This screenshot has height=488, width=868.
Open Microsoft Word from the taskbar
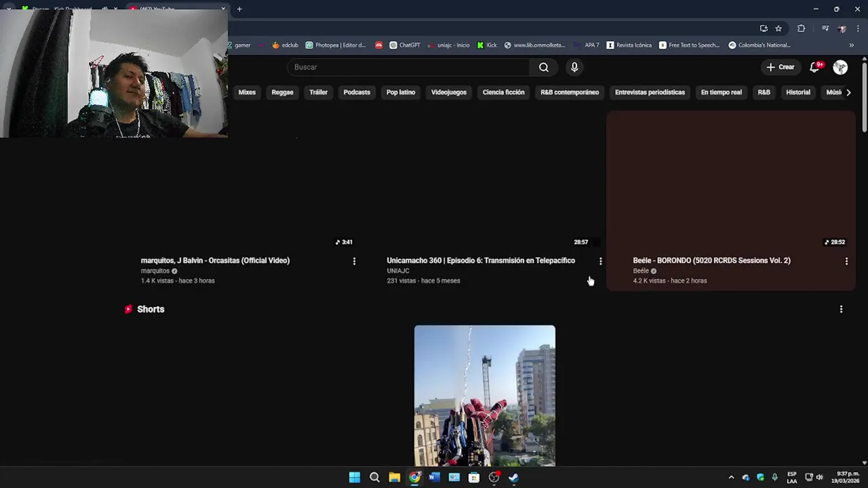tap(434, 477)
